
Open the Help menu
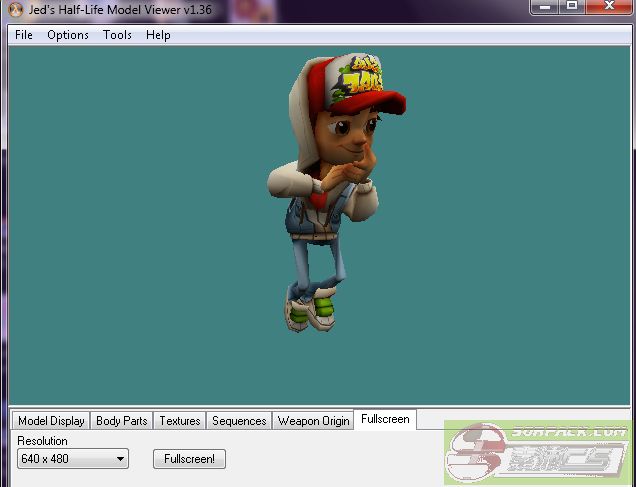pyautogui.click(x=158, y=35)
